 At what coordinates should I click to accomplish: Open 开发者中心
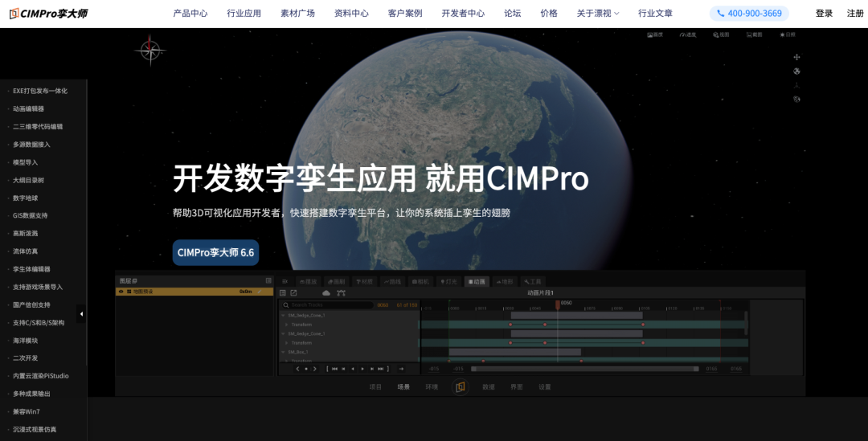click(x=464, y=14)
